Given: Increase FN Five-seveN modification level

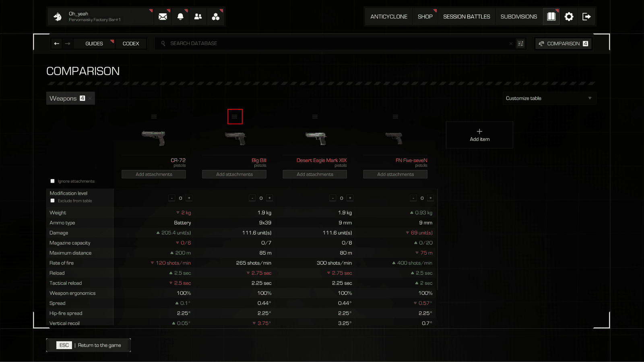Looking at the screenshot, I should pos(431,198).
